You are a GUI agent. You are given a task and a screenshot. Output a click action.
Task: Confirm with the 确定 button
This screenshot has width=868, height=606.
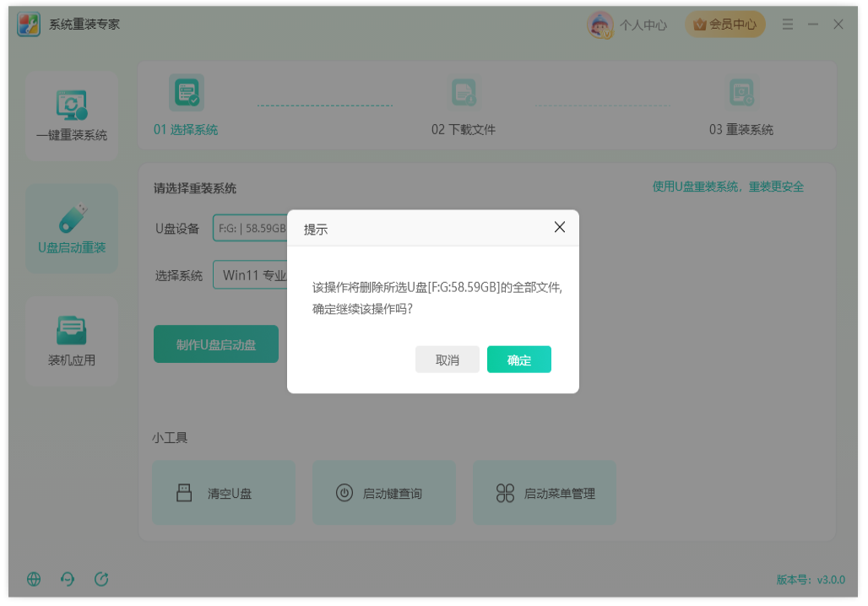[519, 360]
